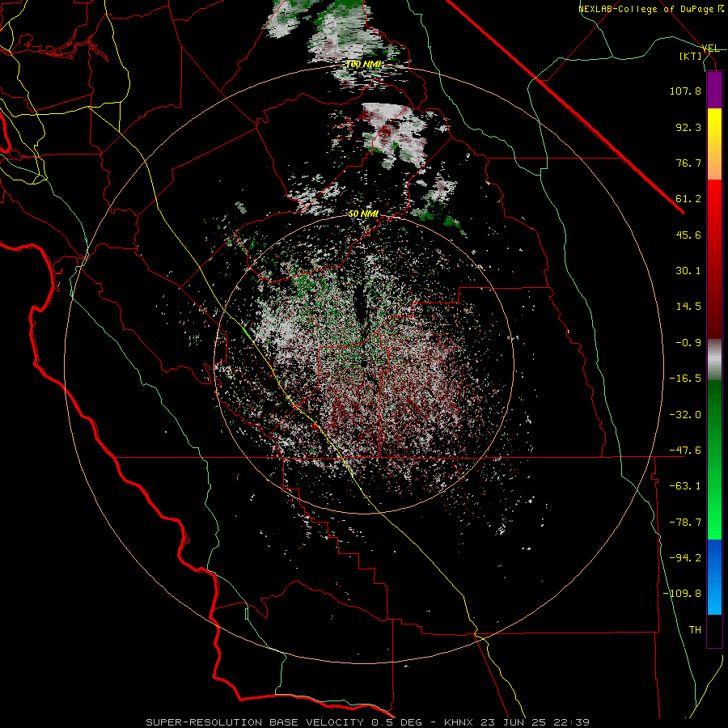The height and width of the screenshot is (728, 728).
Task: Click the TH legend label
Action: [x=695, y=630]
